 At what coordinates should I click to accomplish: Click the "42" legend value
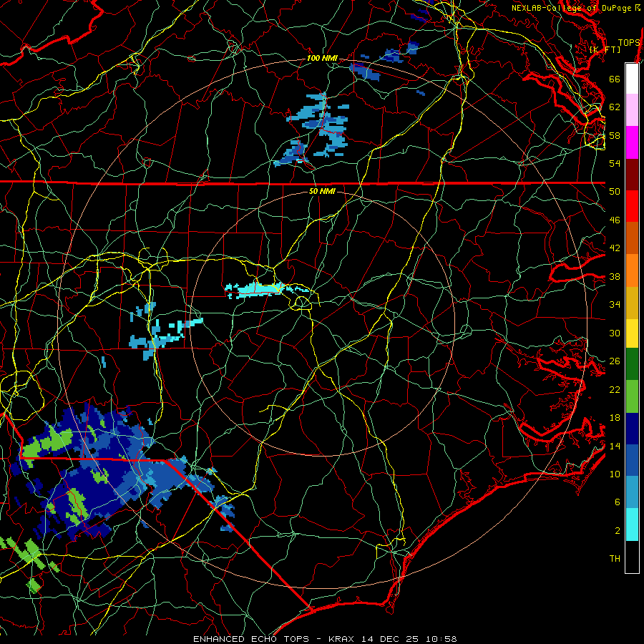(615, 248)
